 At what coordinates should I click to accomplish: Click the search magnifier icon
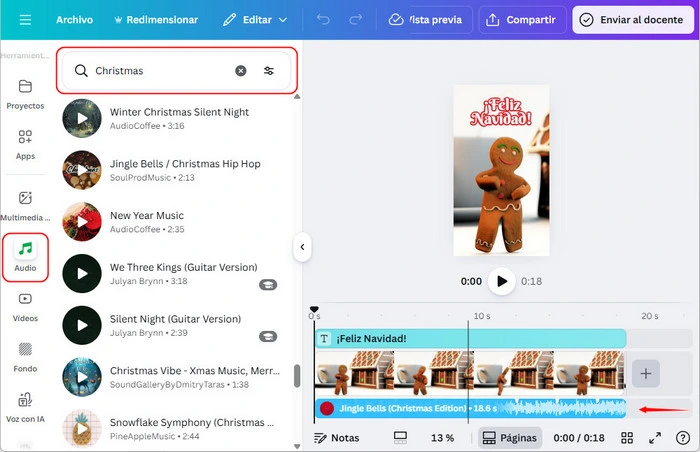tap(81, 71)
